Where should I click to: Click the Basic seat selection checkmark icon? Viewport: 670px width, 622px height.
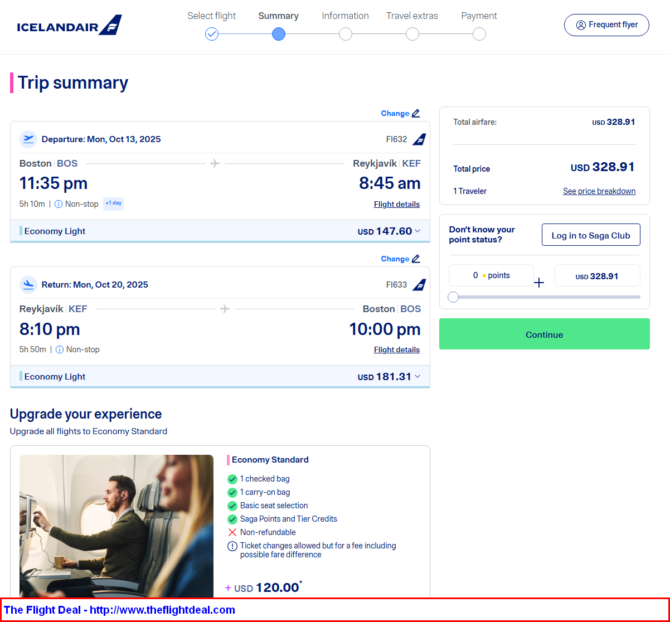232,506
